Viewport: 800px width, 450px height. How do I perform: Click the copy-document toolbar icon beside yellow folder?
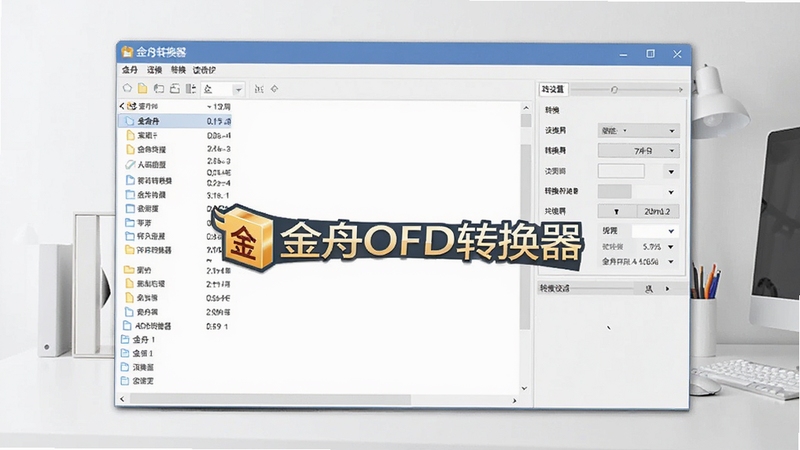click(x=159, y=89)
